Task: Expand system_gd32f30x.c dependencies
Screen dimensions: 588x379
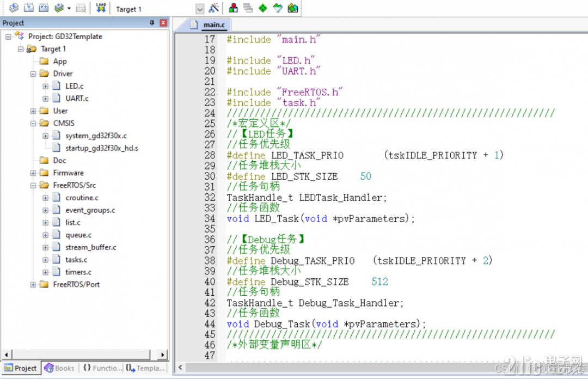Action: click(45, 136)
